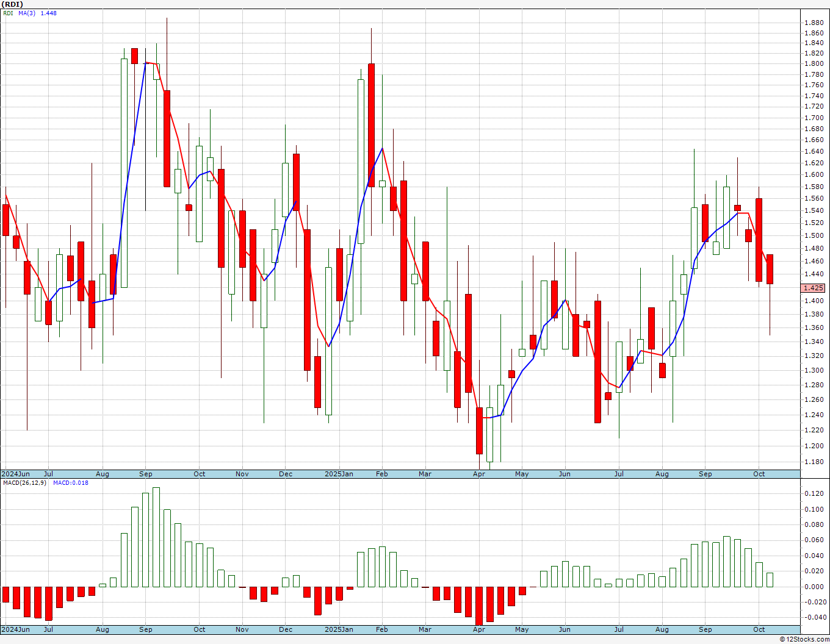Screen dimensions: 830x644
Task: Click the 0.080 MACD axis label
Action: click(x=814, y=524)
